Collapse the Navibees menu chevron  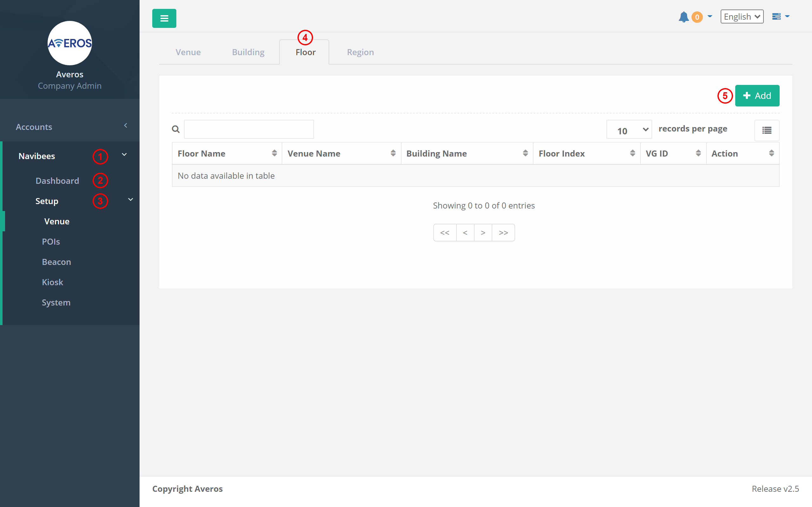coord(124,155)
